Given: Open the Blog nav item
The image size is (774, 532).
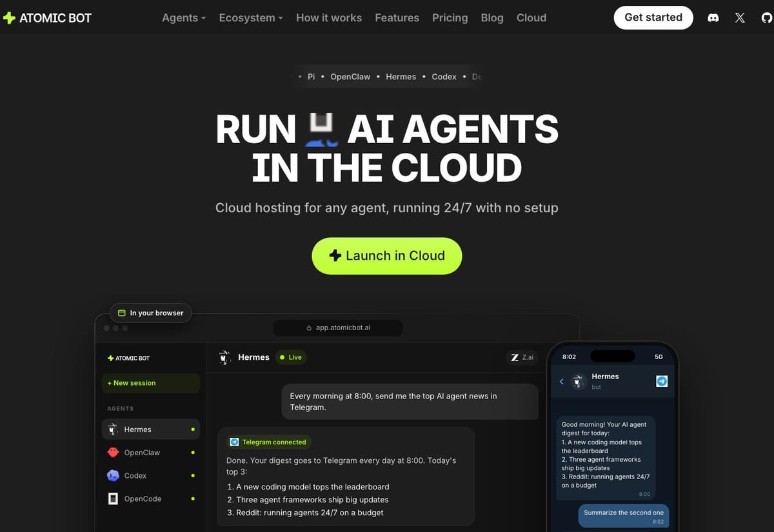Looking at the screenshot, I should [x=492, y=18].
